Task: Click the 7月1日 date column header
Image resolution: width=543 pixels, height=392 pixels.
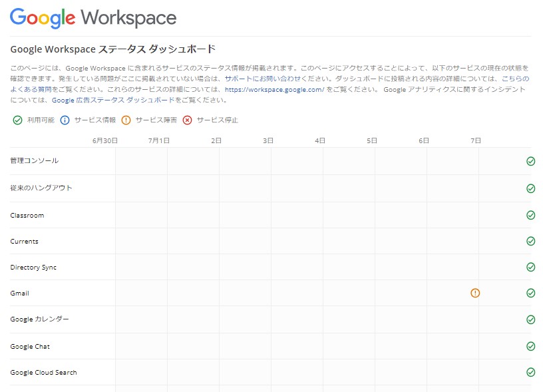Action: (159, 140)
